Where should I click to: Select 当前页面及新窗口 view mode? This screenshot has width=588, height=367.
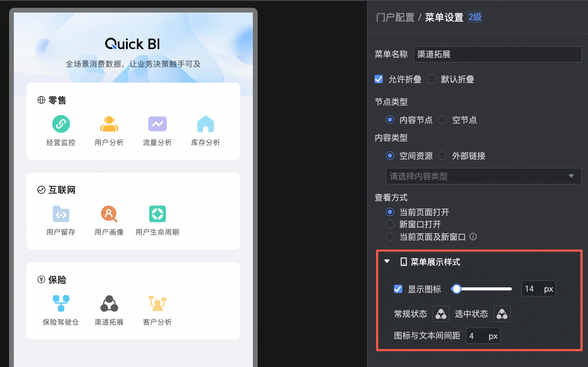click(x=390, y=237)
